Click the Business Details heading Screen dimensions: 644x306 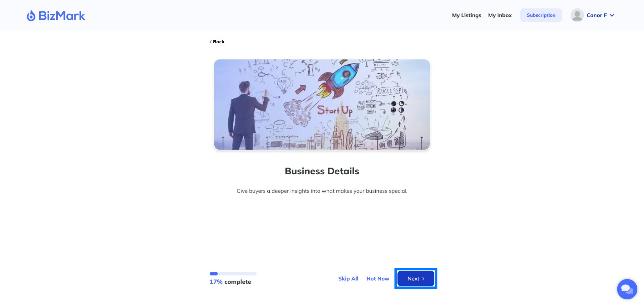point(322,171)
